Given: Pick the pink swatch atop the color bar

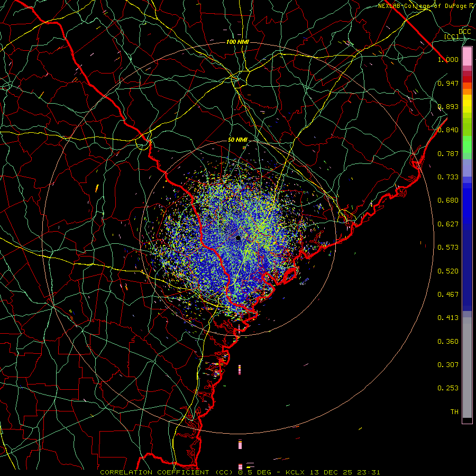Looking at the screenshot, I should pos(467,57).
